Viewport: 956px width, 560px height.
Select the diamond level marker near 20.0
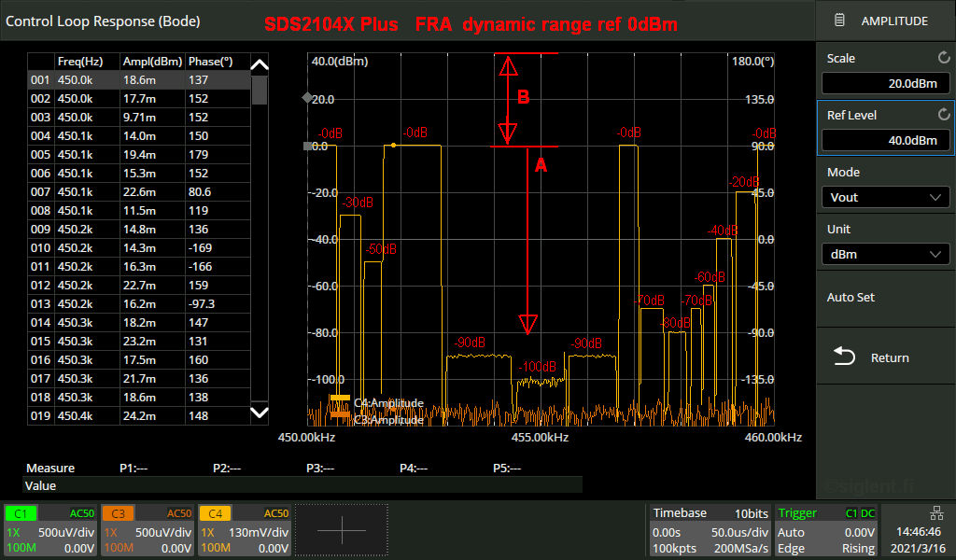tap(307, 97)
